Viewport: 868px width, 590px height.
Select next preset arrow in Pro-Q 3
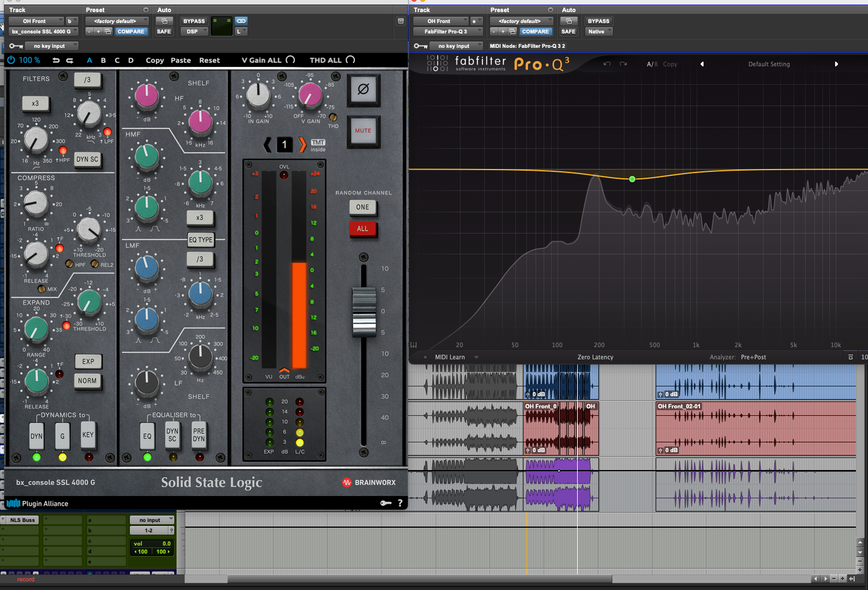(836, 64)
